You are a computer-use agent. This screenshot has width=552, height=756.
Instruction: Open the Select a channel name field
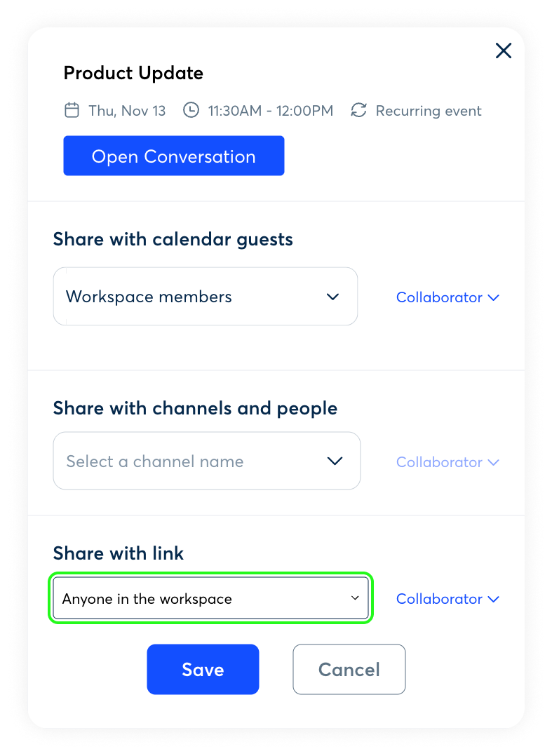206,461
